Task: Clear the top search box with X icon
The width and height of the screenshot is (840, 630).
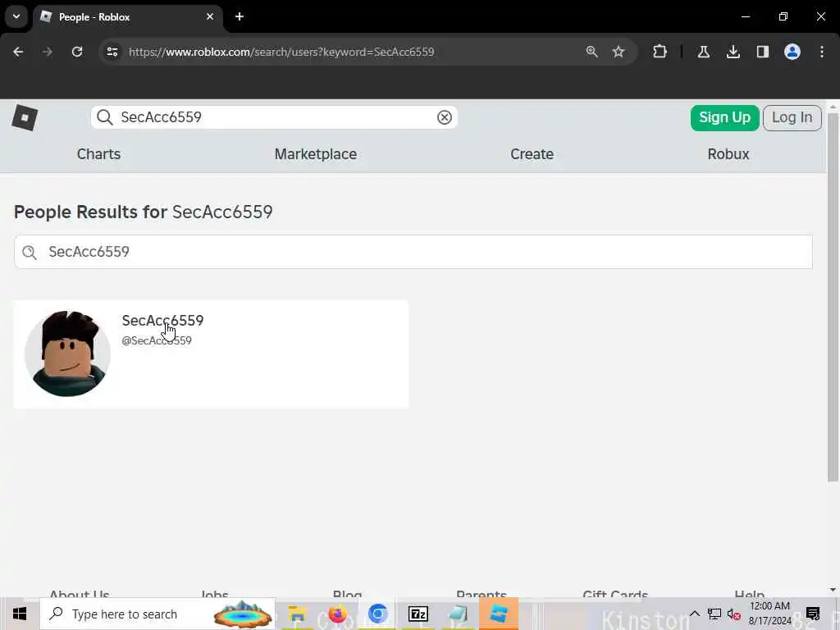Action: point(444,117)
